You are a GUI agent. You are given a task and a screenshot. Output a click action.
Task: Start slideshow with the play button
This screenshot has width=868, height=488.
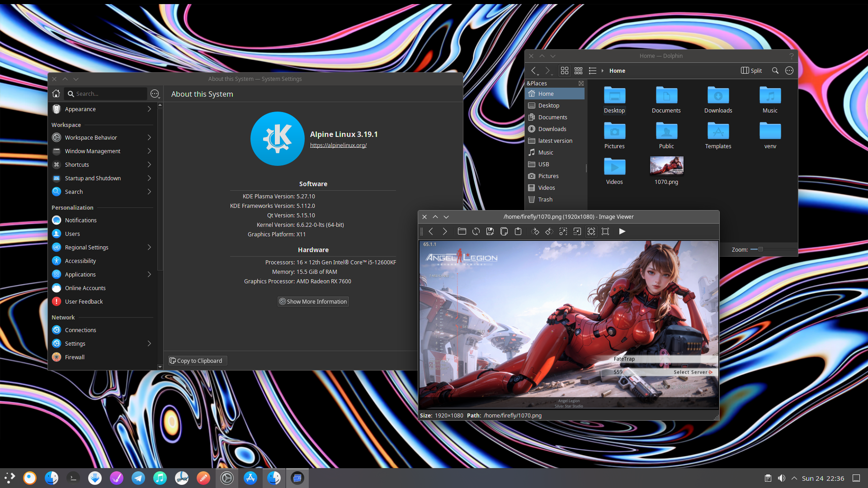click(622, 231)
